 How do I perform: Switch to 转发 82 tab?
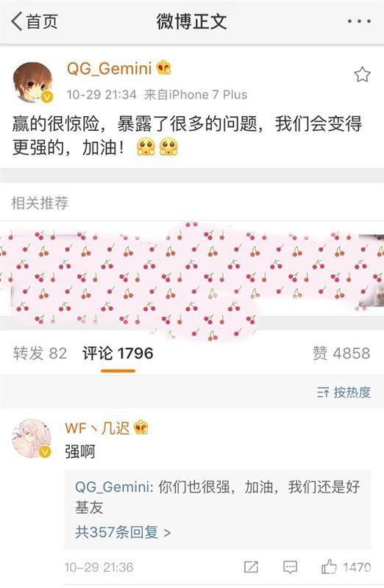click(x=40, y=354)
